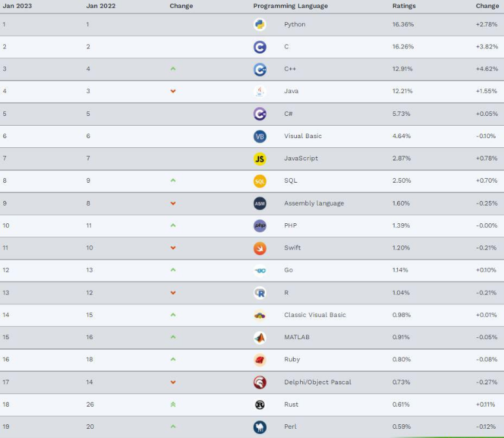Select the Rust gear logo icon

click(260, 405)
